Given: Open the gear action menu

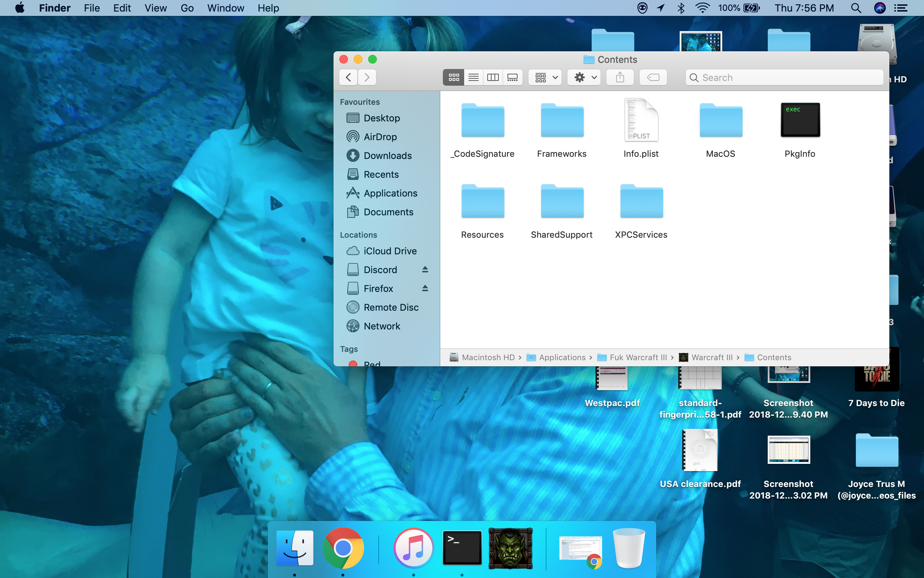Looking at the screenshot, I should tap(584, 78).
